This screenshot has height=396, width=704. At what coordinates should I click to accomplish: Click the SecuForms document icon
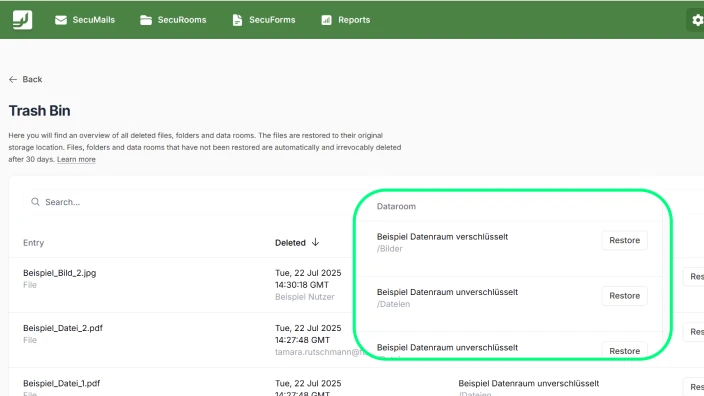[x=237, y=20]
